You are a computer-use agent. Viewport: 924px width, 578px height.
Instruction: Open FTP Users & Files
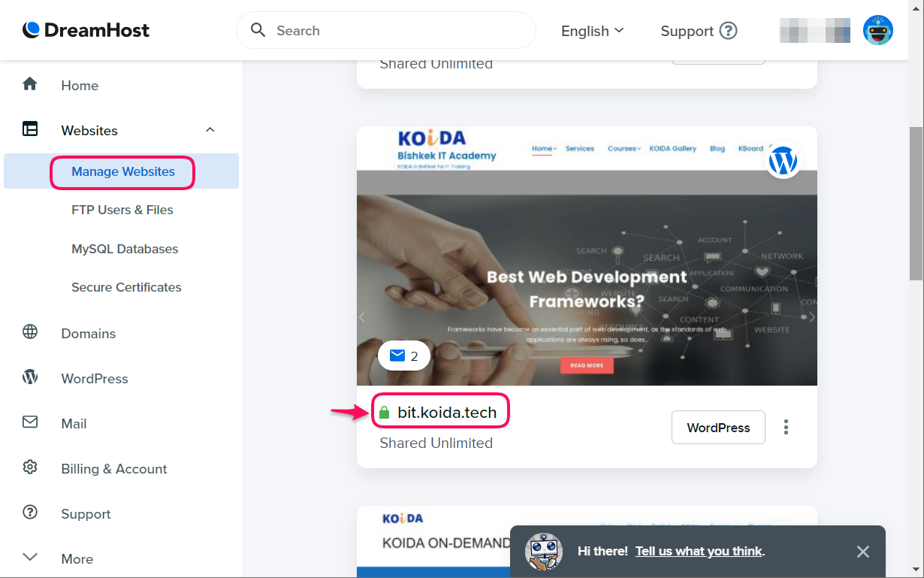click(x=122, y=210)
